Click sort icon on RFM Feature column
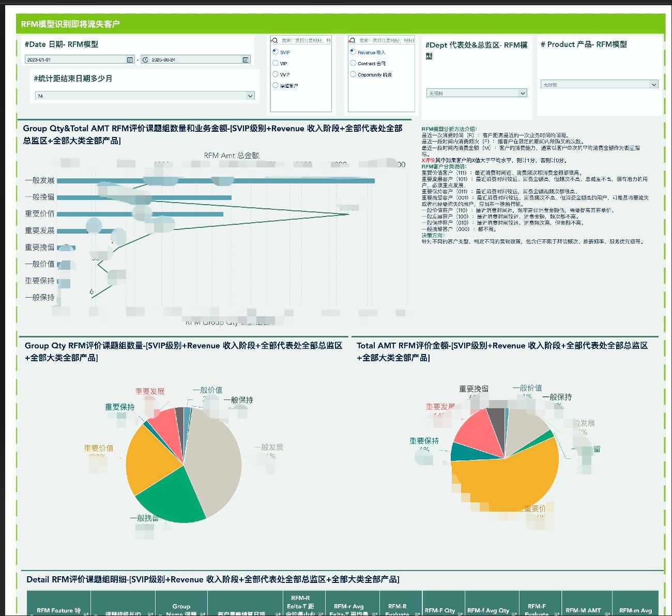The width and height of the screenshot is (672, 616). pyautogui.click(x=86, y=613)
